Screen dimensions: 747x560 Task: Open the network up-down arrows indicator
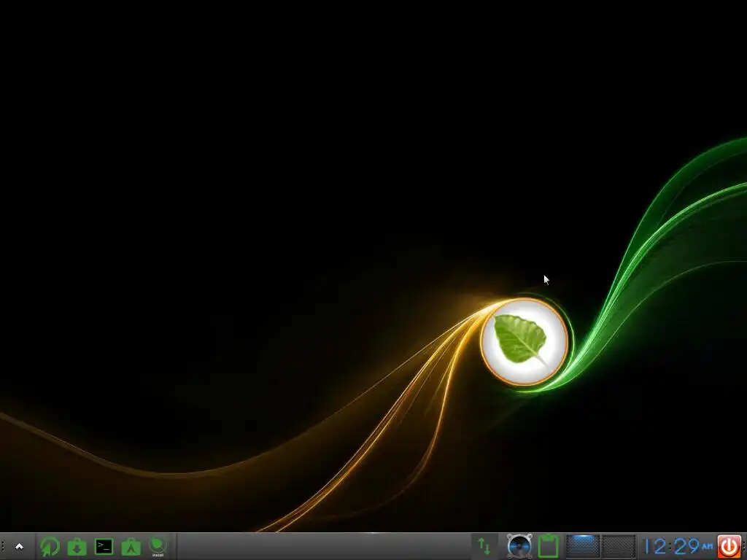(x=484, y=546)
